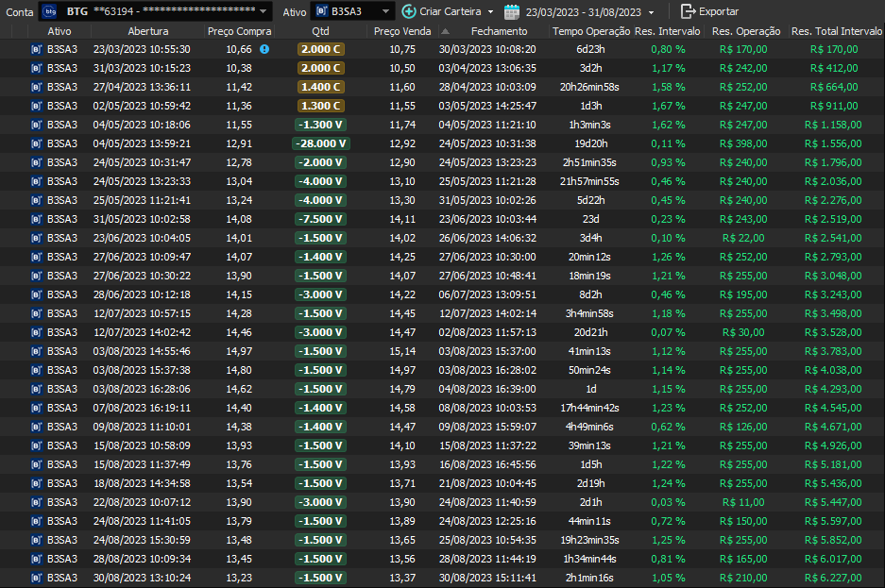
Task: Click the 2.000 C badge in first row
Action: tap(320, 49)
